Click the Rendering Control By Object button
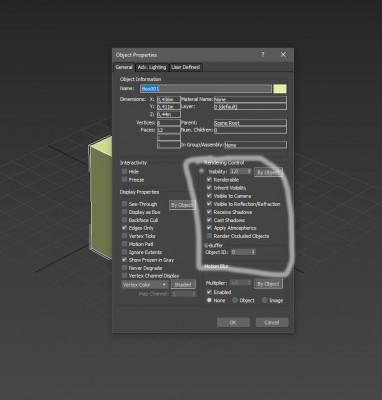 tap(268, 172)
